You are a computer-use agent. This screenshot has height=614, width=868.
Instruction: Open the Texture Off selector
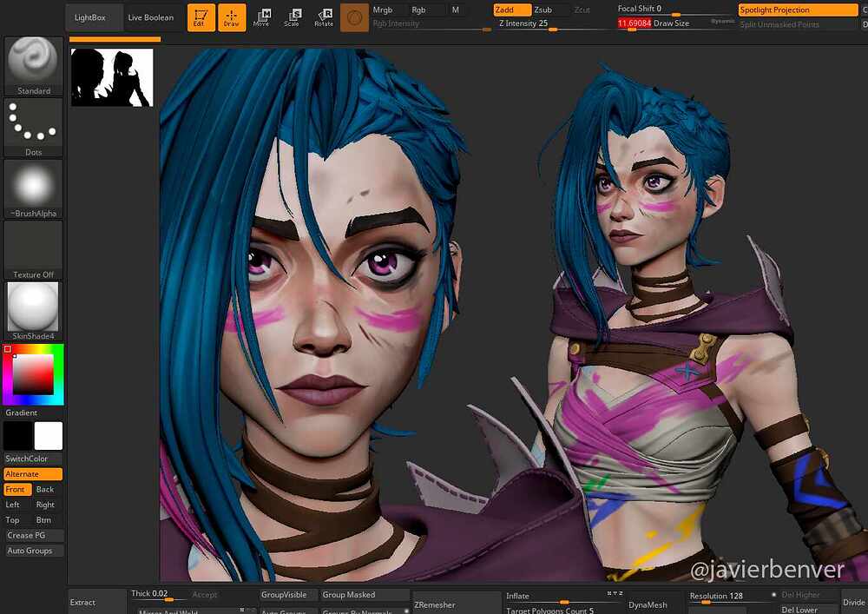pos(32,248)
